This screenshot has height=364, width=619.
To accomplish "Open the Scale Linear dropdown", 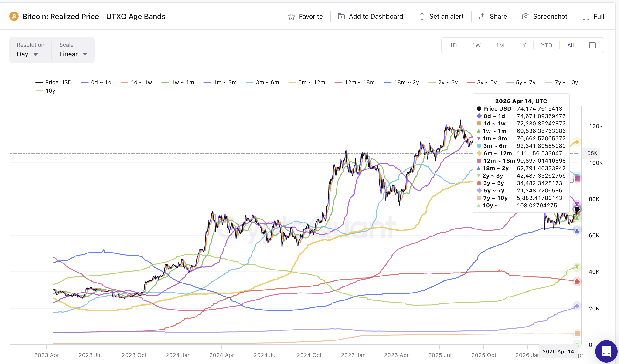I will coord(73,54).
